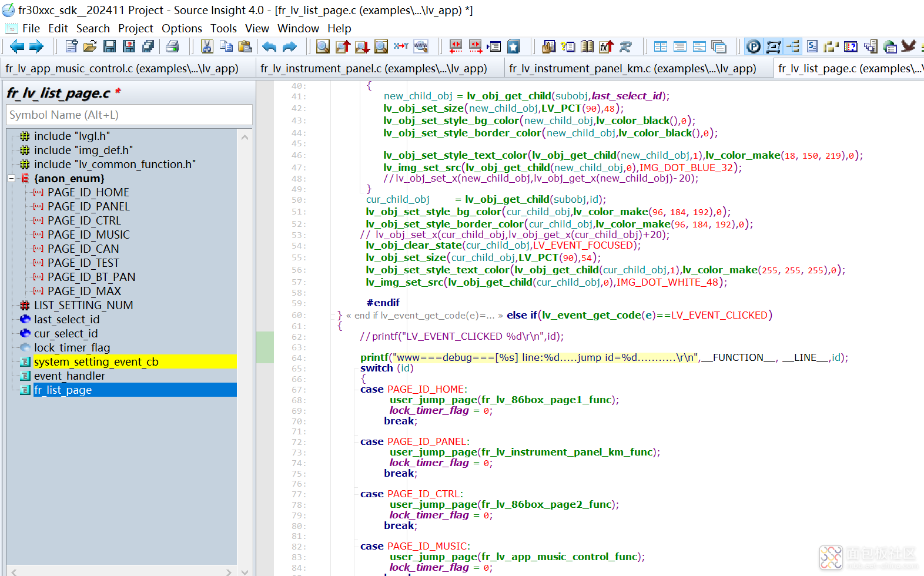This screenshot has width=924, height=576.
Task: Click the Symbol Name search field
Action: tap(129, 115)
